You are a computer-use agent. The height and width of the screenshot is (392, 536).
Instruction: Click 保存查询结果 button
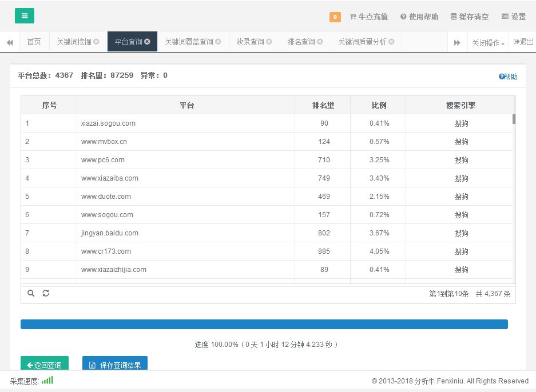[114, 365]
